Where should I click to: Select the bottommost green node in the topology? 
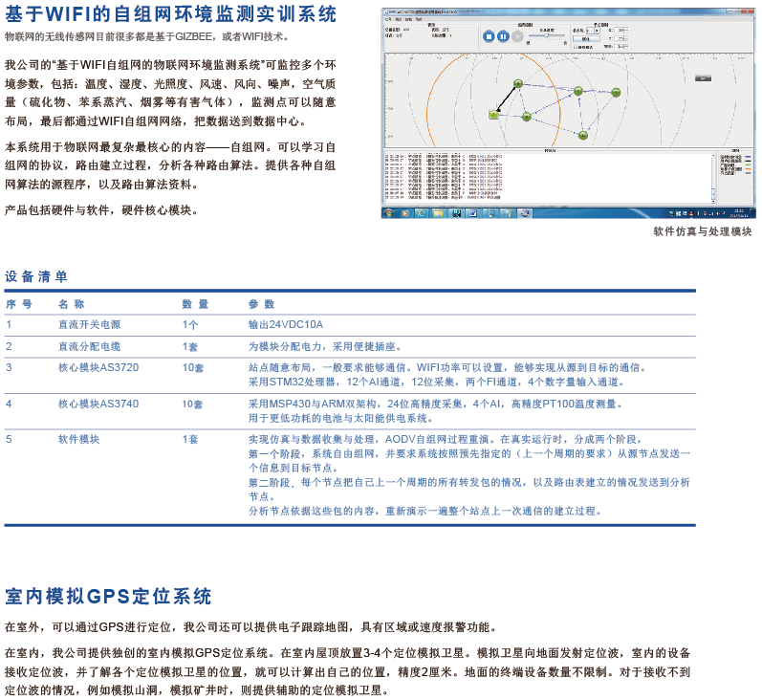[583, 135]
